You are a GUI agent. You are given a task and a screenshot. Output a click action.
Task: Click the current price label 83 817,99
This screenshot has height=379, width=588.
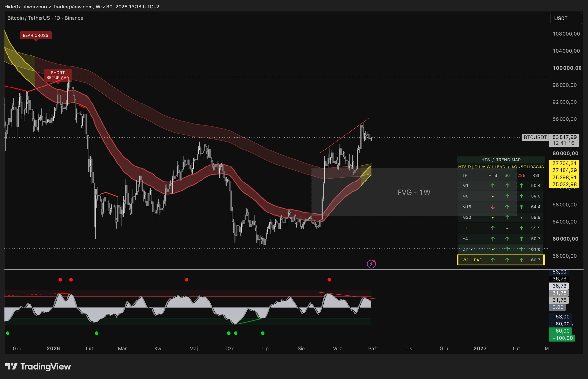pyautogui.click(x=564, y=137)
